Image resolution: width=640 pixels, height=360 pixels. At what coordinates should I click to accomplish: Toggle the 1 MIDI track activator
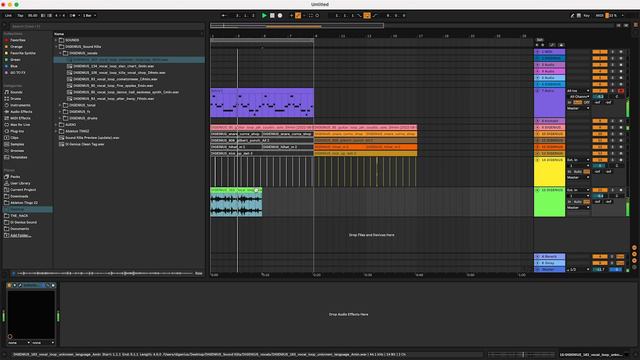click(600, 52)
